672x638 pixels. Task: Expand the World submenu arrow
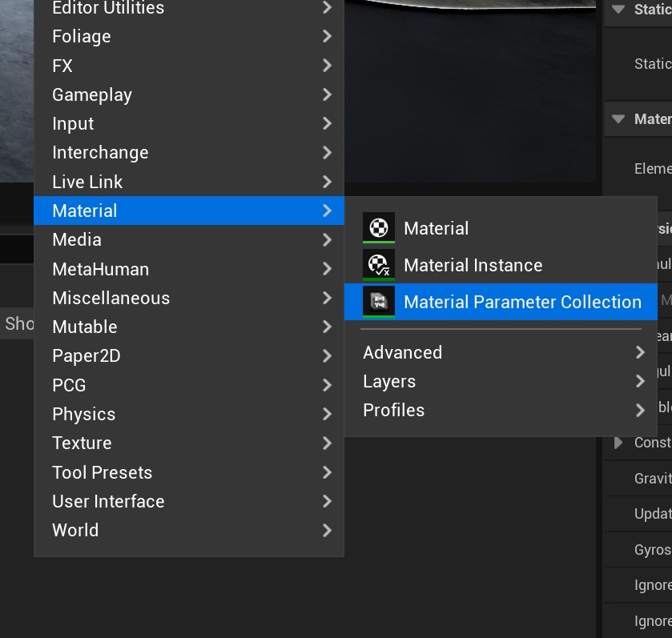click(x=327, y=530)
